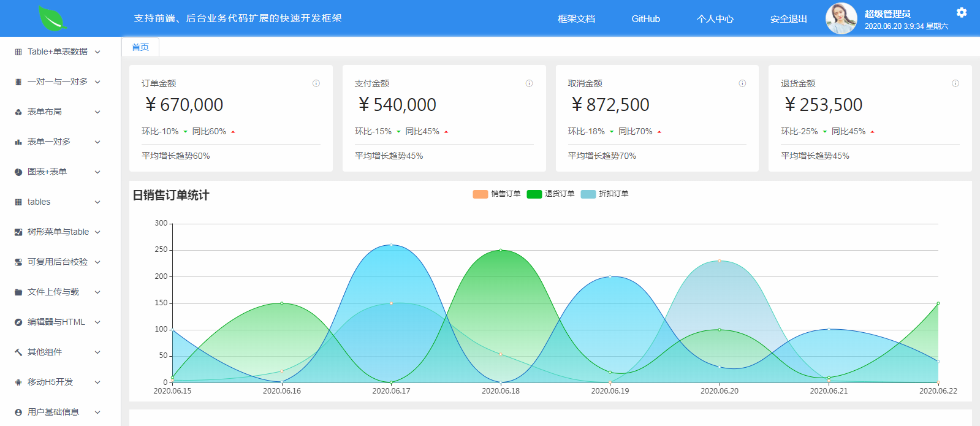Viewport: 980px width, 426px height.
Task: Open 个人中心 in the top navigation
Action: pyautogui.click(x=715, y=19)
